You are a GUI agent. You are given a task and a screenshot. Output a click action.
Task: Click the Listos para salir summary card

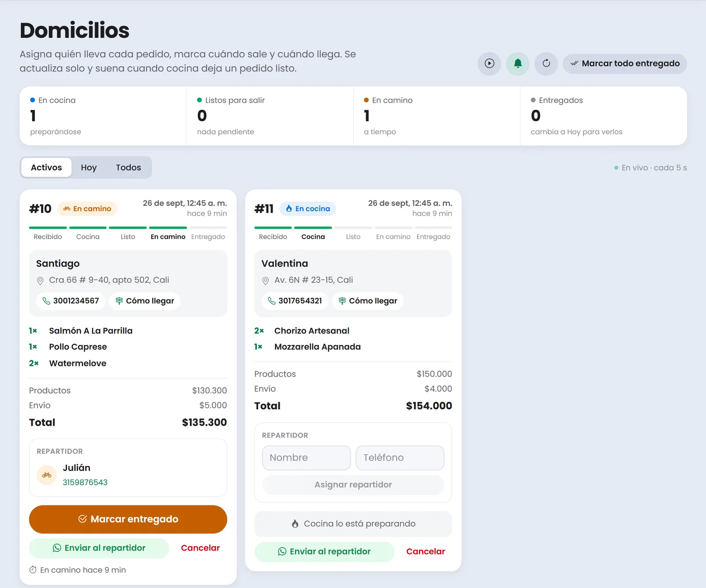[x=270, y=116]
